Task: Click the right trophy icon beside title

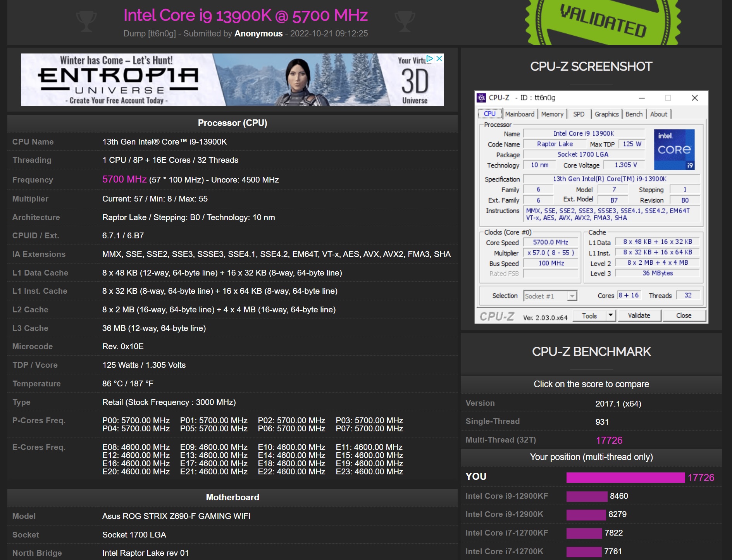Action: (405, 22)
